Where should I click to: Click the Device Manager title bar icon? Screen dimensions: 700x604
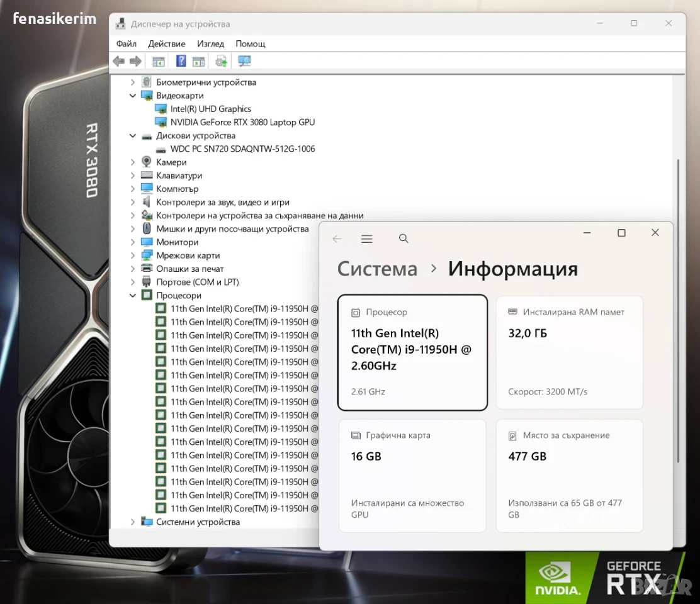(120, 24)
